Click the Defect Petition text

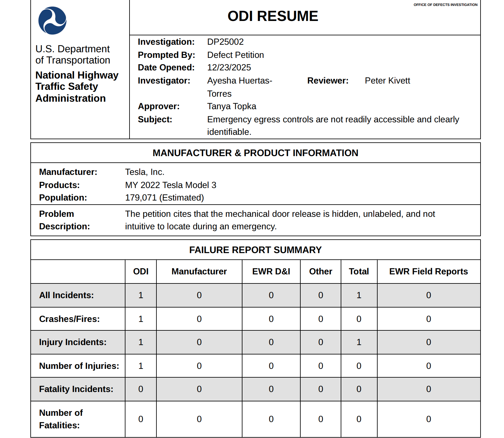pos(235,55)
